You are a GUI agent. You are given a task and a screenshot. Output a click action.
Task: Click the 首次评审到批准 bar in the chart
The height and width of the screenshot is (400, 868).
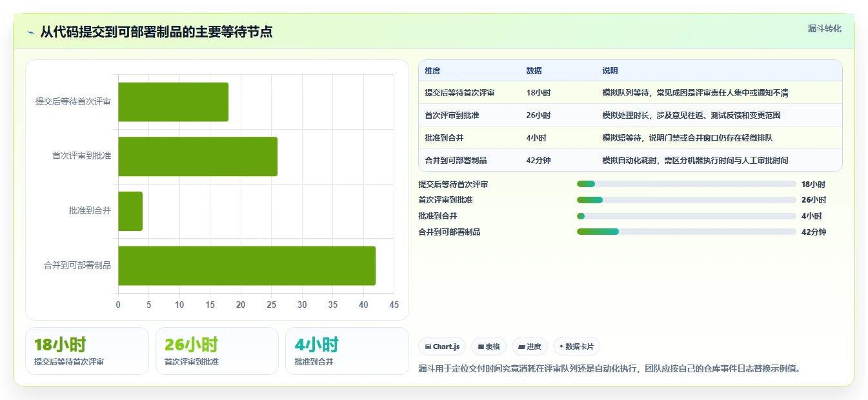click(197, 156)
